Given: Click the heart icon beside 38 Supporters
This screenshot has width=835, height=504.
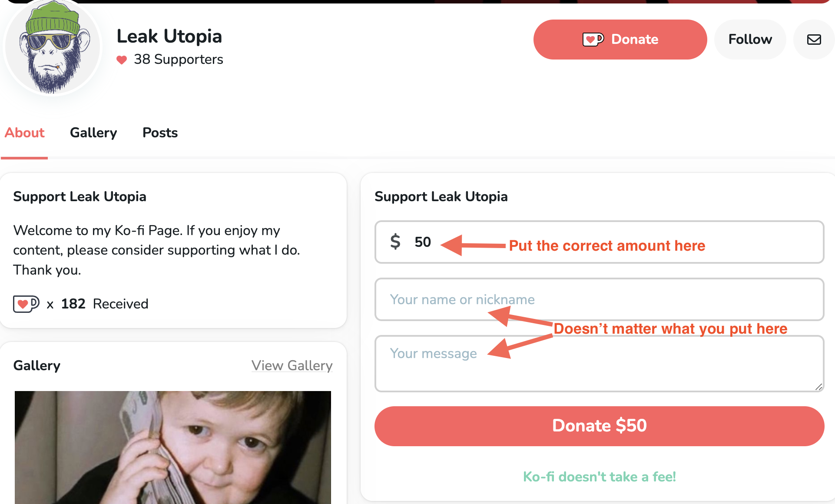Looking at the screenshot, I should click(x=122, y=60).
